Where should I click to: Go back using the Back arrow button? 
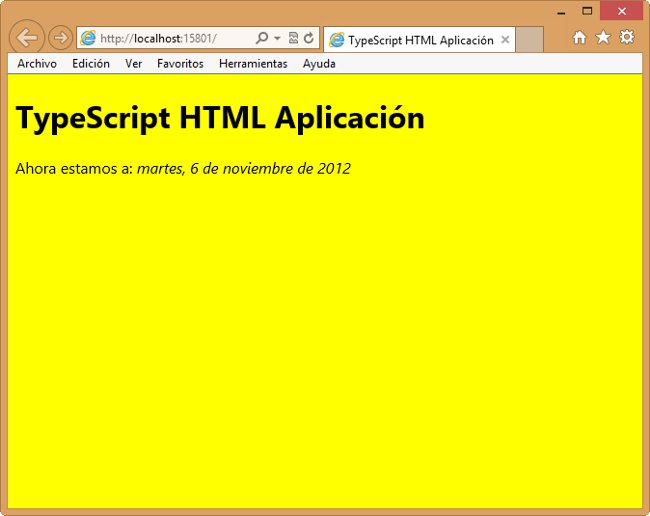tap(27, 38)
